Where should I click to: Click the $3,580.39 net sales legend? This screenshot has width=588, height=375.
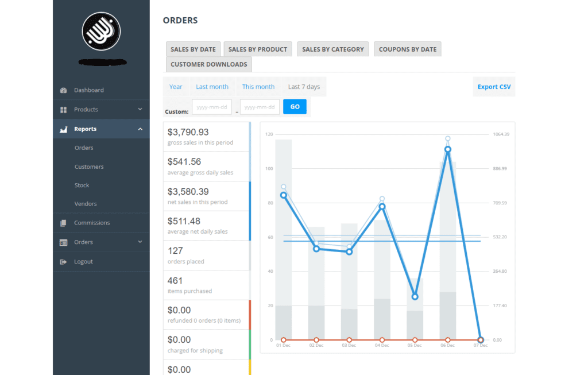(207, 196)
